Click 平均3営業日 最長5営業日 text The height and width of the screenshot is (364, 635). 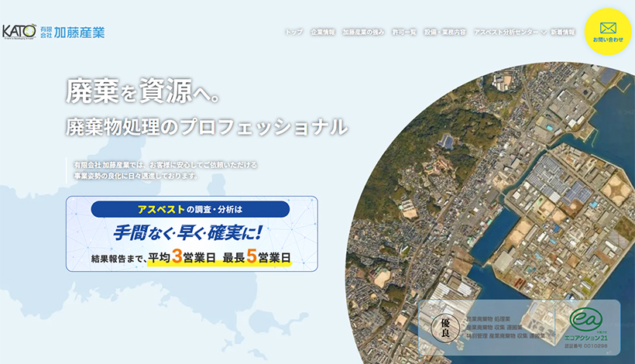pos(218,257)
